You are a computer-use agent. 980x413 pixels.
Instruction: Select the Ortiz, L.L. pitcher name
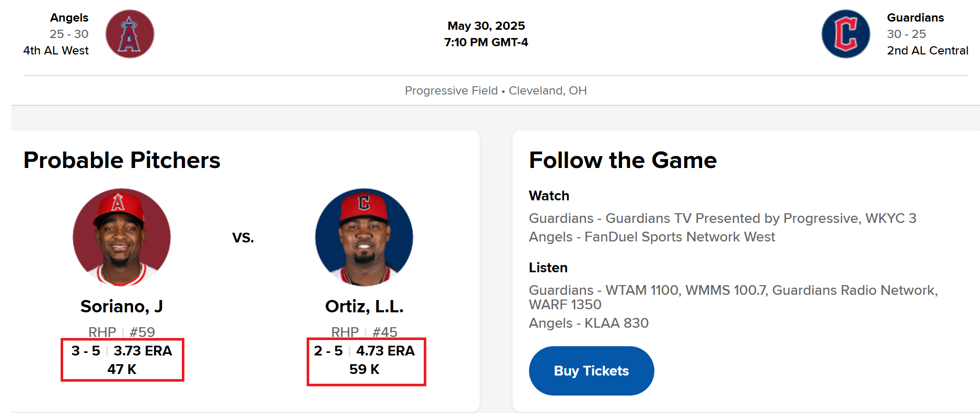[364, 306]
